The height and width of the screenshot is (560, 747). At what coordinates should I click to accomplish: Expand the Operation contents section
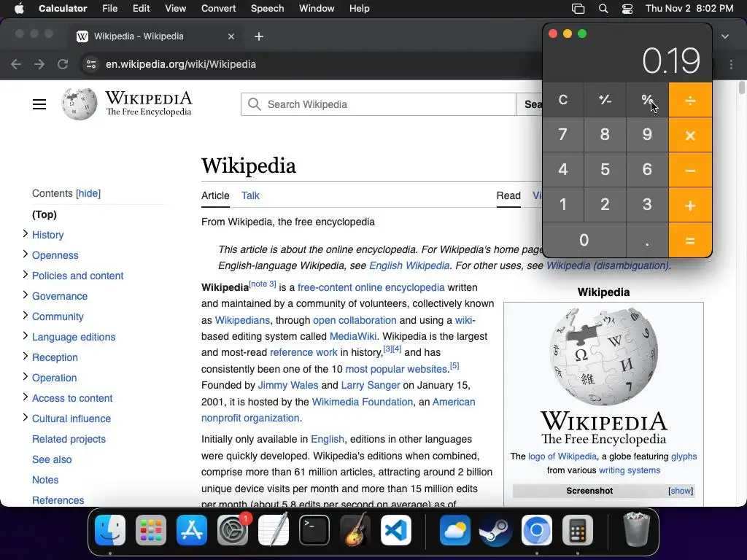click(x=26, y=377)
